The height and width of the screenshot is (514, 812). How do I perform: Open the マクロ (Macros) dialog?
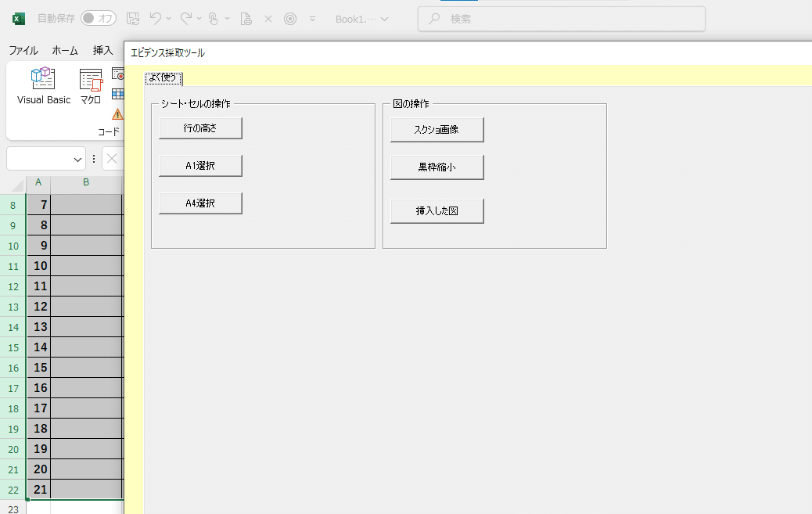(x=91, y=86)
